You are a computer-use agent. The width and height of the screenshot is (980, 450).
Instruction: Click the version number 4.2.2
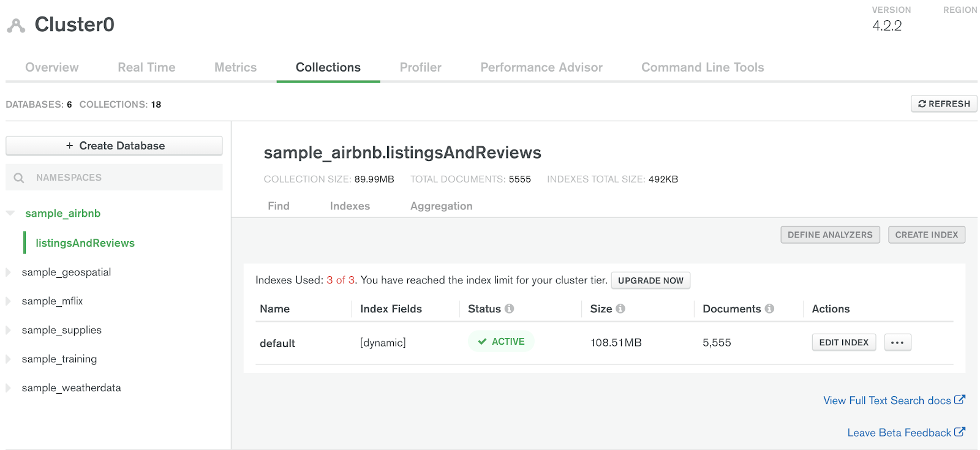click(887, 26)
